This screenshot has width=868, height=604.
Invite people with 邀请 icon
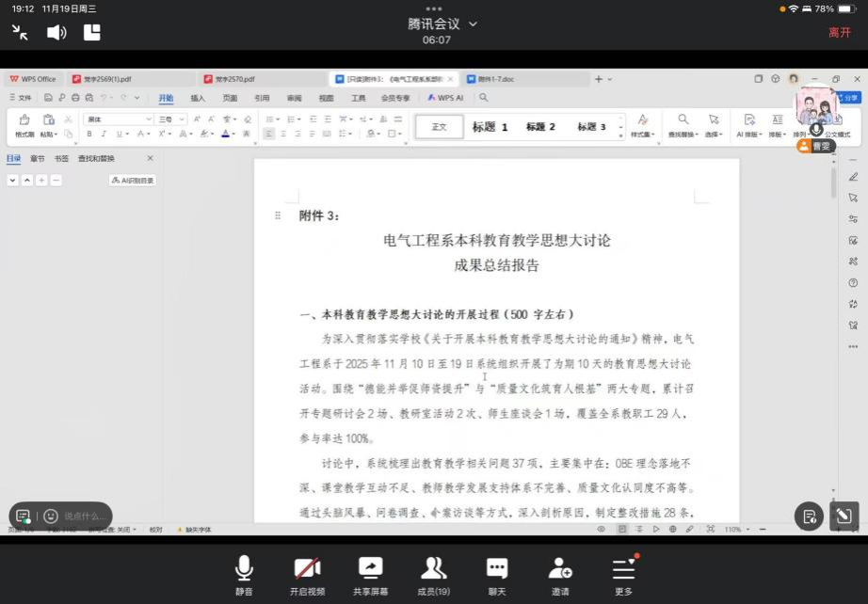tap(560, 573)
